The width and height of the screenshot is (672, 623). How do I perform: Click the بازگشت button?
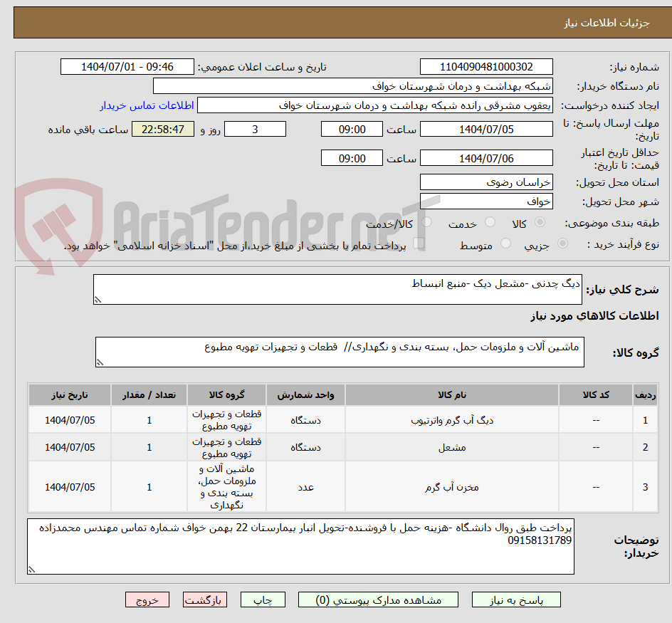204,600
